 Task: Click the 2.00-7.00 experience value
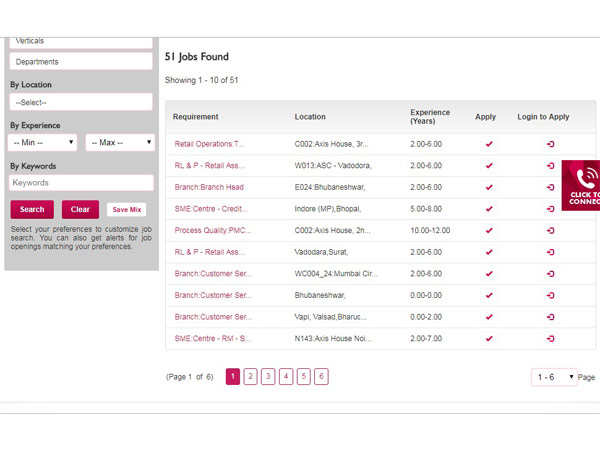click(426, 339)
